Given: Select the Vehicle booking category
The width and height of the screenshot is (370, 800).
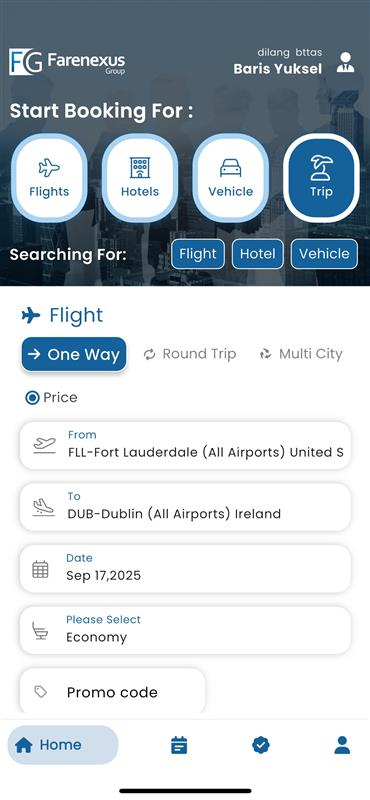Looking at the screenshot, I should 231,178.
